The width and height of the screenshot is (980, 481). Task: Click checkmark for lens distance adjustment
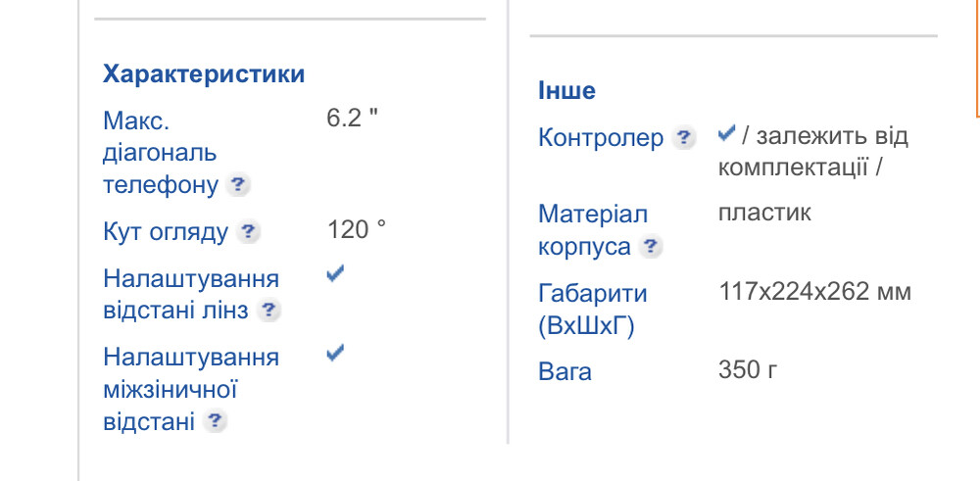(x=335, y=275)
